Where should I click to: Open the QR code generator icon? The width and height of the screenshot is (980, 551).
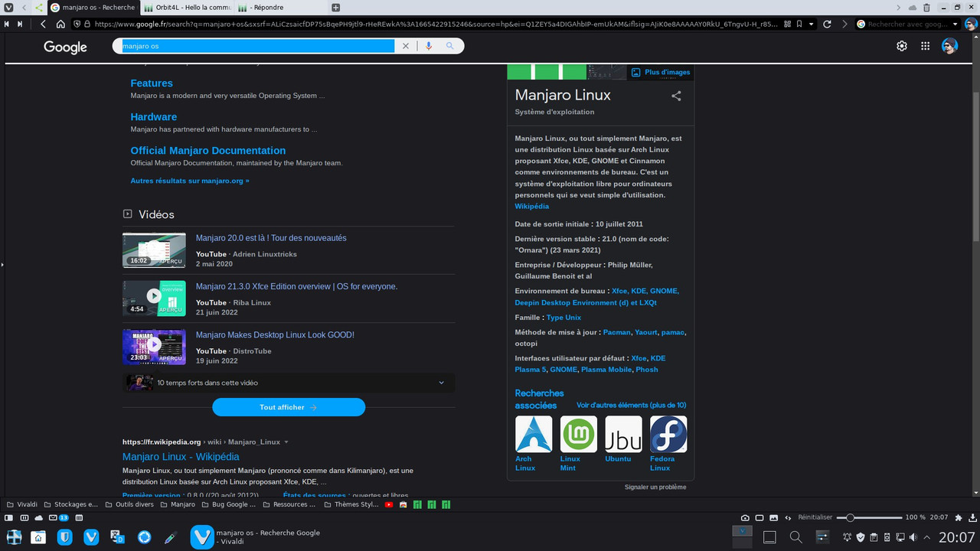(x=786, y=24)
